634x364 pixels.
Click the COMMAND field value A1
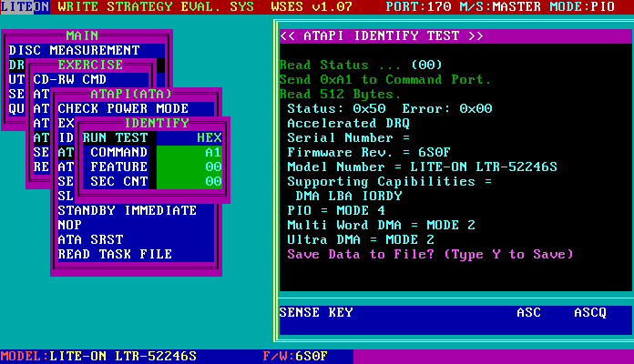point(212,152)
